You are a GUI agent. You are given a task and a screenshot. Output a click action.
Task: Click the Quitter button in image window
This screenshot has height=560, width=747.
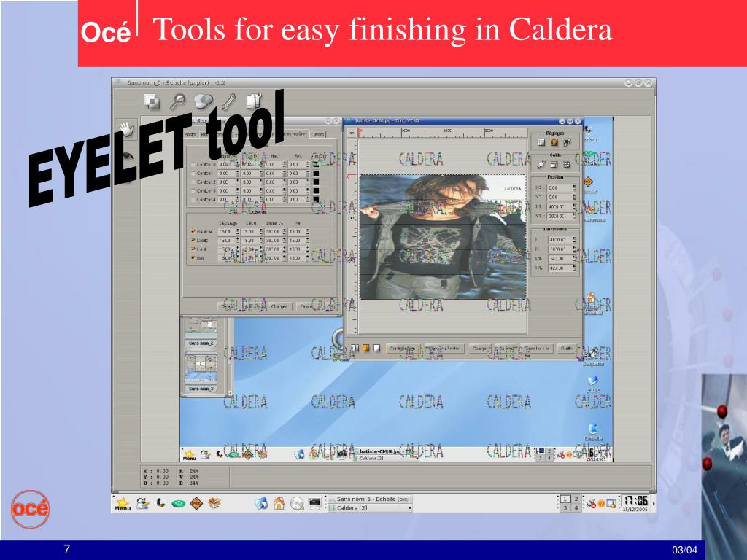tap(567, 349)
